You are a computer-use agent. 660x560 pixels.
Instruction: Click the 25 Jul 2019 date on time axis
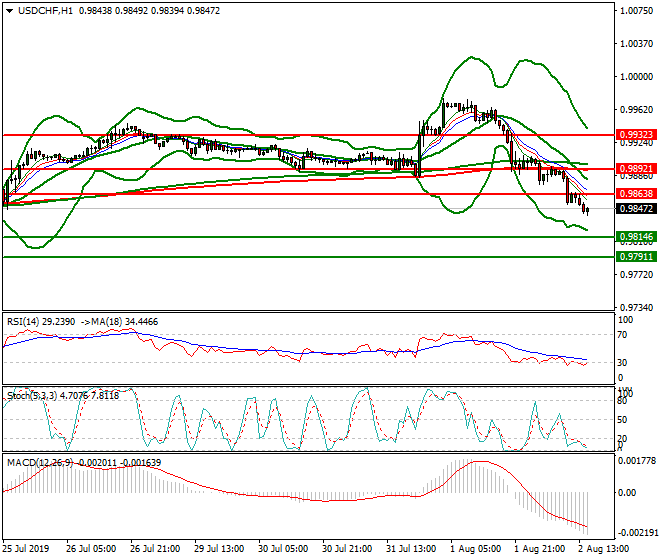tap(27, 549)
